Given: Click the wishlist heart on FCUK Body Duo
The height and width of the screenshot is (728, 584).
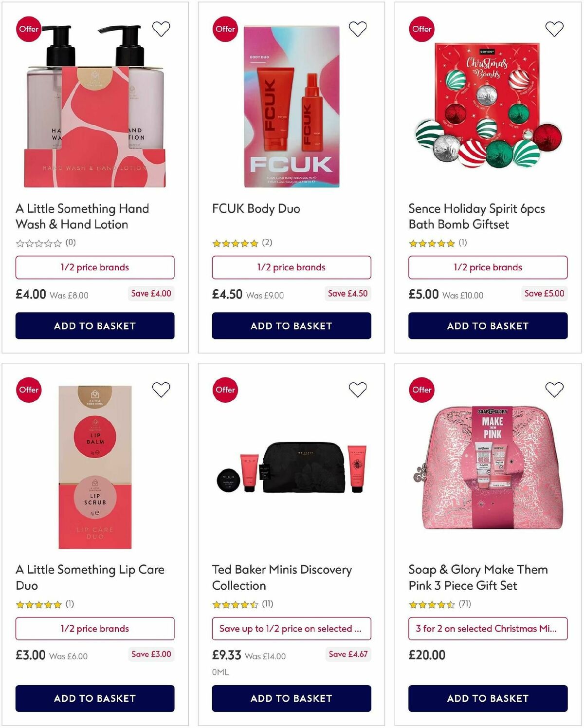Looking at the screenshot, I should (x=358, y=28).
